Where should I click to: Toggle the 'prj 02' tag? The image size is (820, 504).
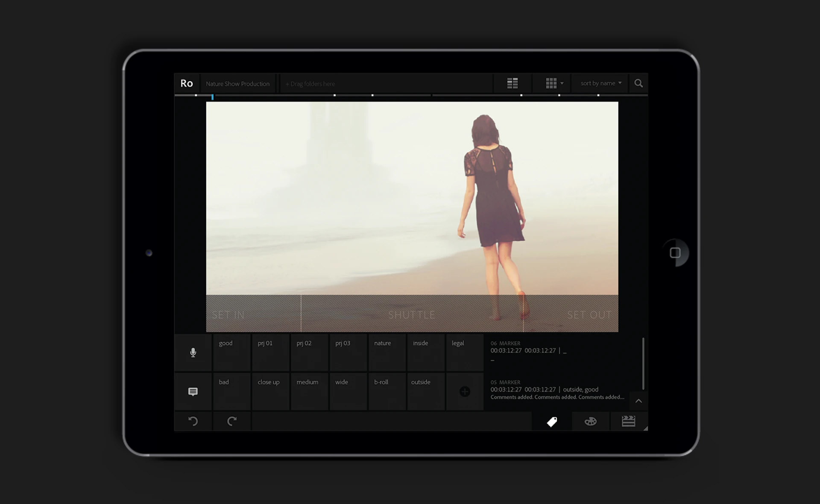pyautogui.click(x=310, y=353)
